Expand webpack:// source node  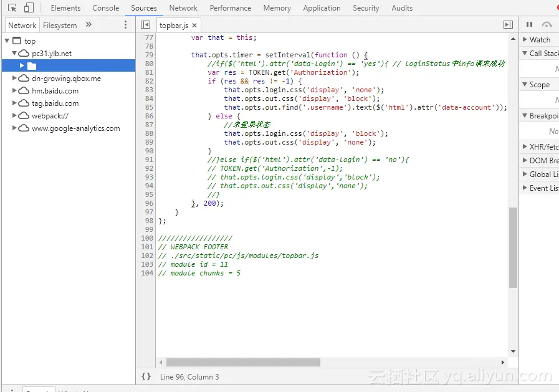click(x=14, y=115)
